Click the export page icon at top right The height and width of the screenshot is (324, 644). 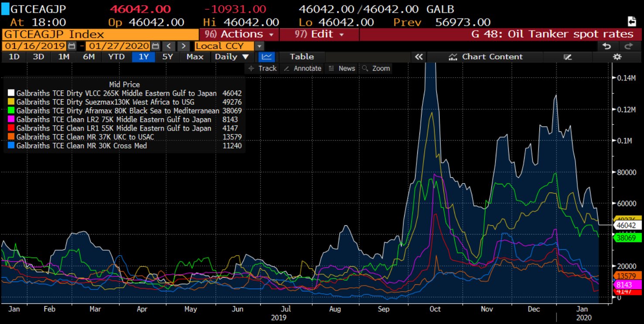coord(631,21)
